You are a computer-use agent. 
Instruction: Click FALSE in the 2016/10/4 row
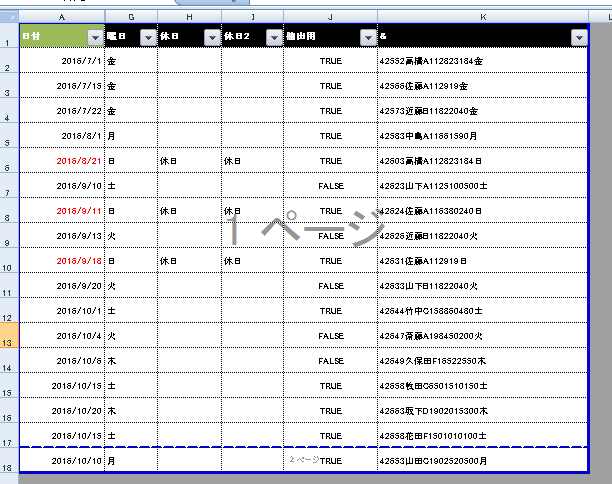331,335
